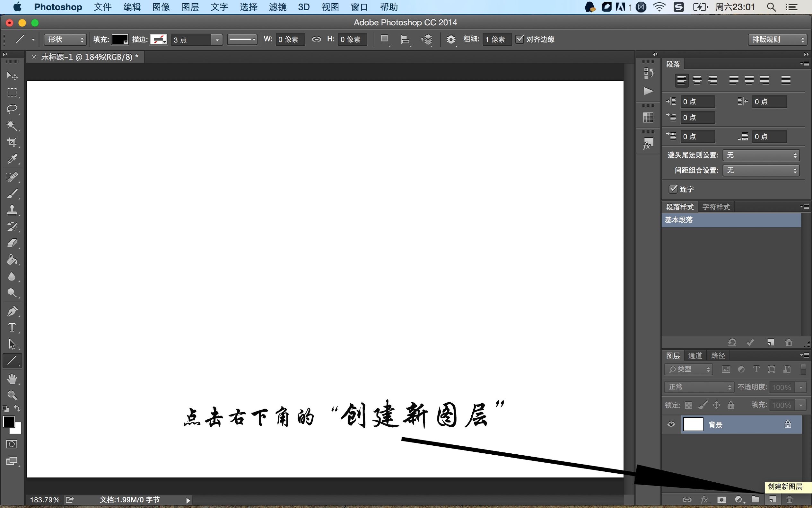812x508 pixels.
Task: Select the Crop tool
Action: (12, 142)
